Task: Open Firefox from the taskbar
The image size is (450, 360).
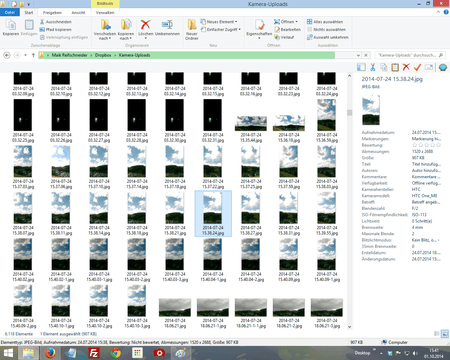Action: click(50, 353)
